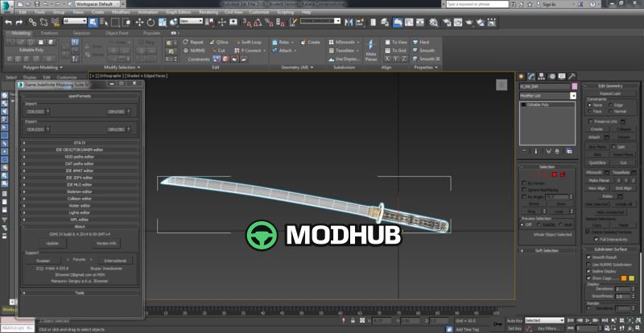The width and height of the screenshot is (644, 333).
Task: Click the International support forum button
Action: point(115,261)
